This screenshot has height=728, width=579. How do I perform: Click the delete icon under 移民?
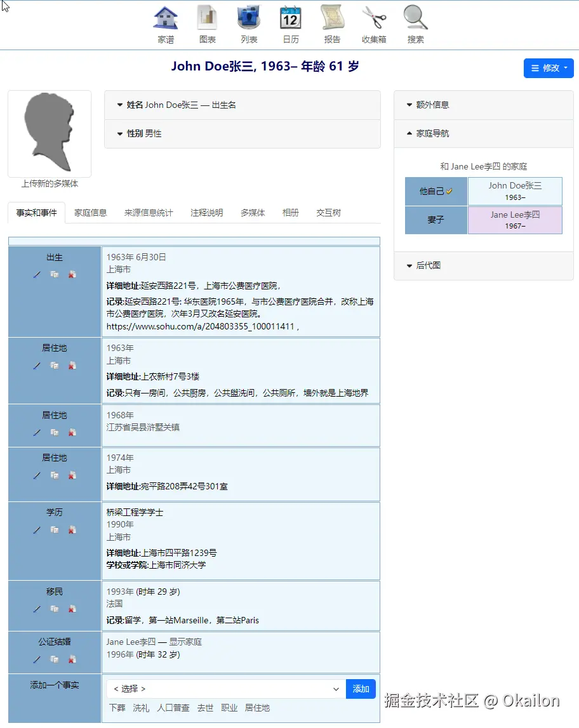[x=72, y=609]
